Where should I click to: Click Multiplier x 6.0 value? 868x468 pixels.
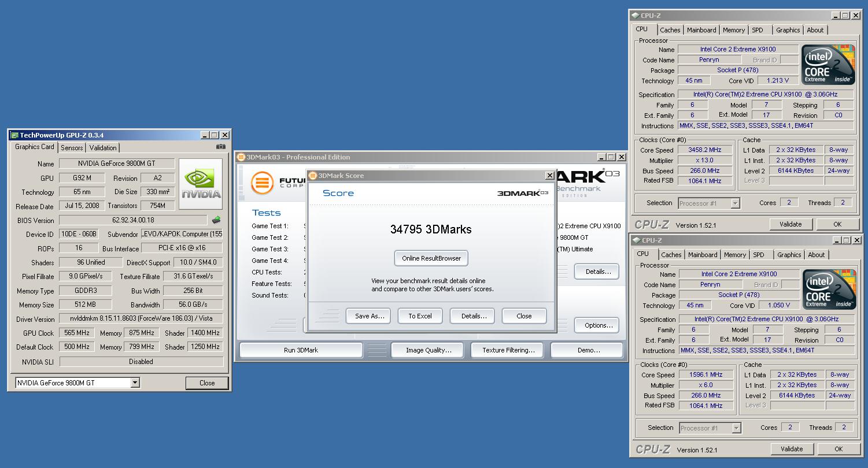point(706,385)
